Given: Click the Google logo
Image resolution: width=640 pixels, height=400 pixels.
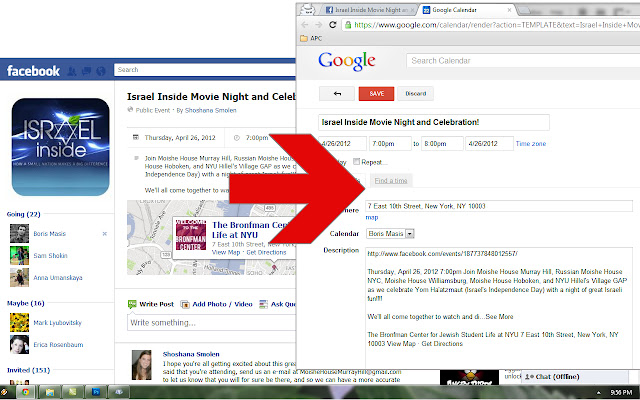Looking at the screenshot, I should [x=347, y=61].
